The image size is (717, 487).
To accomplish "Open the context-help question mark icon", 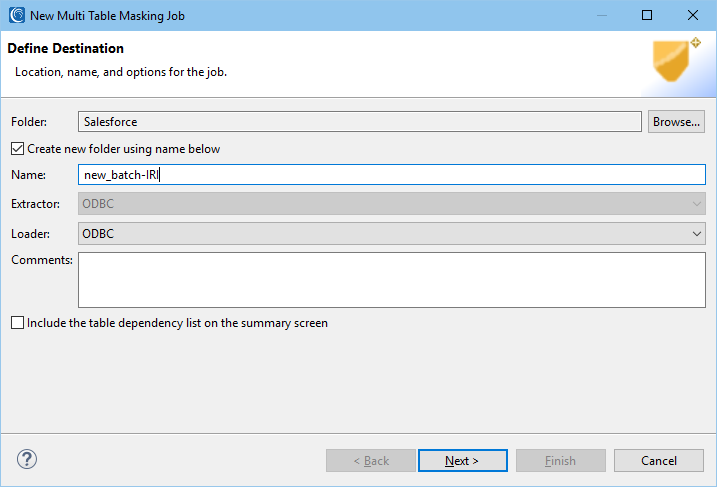I will coord(27,459).
